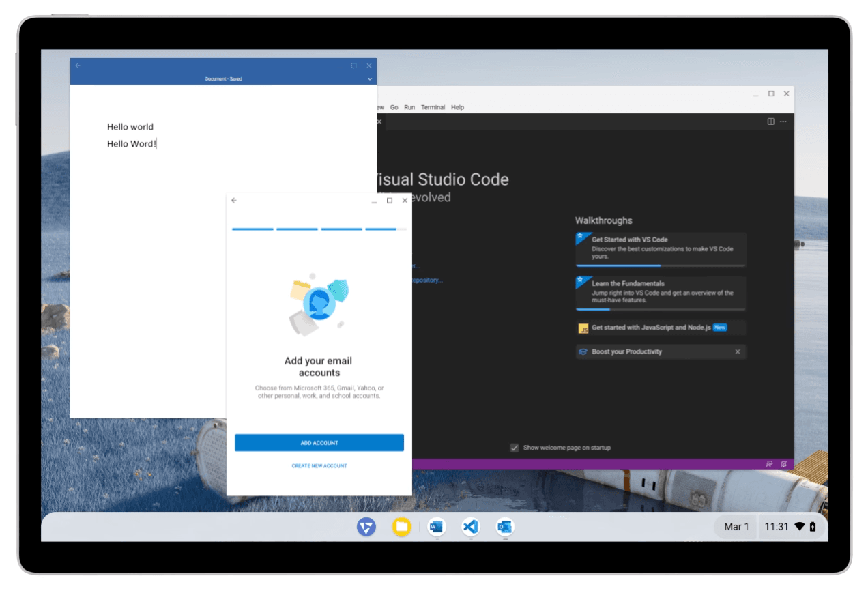Switch to VS Code from the shelf

(x=470, y=526)
